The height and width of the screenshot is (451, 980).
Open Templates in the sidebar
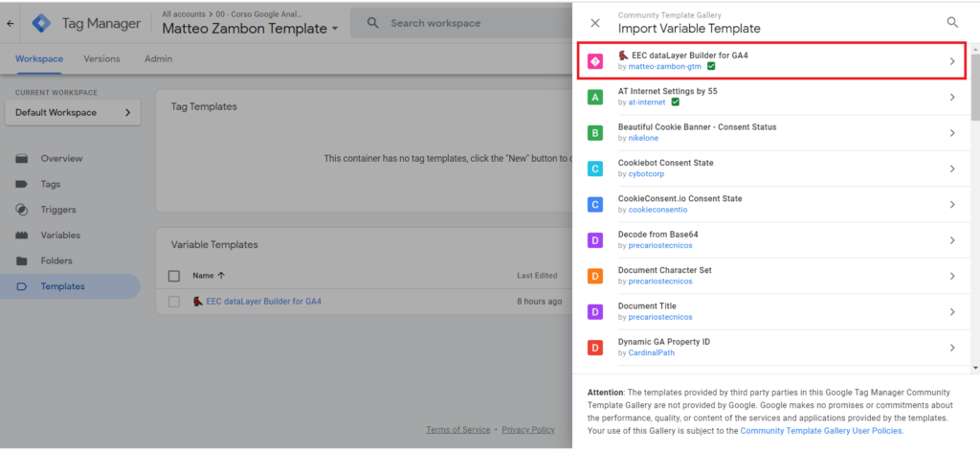click(62, 286)
